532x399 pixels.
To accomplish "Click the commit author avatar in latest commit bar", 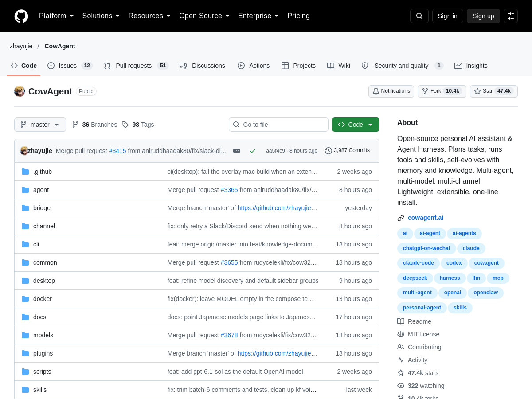I will click(x=24, y=151).
